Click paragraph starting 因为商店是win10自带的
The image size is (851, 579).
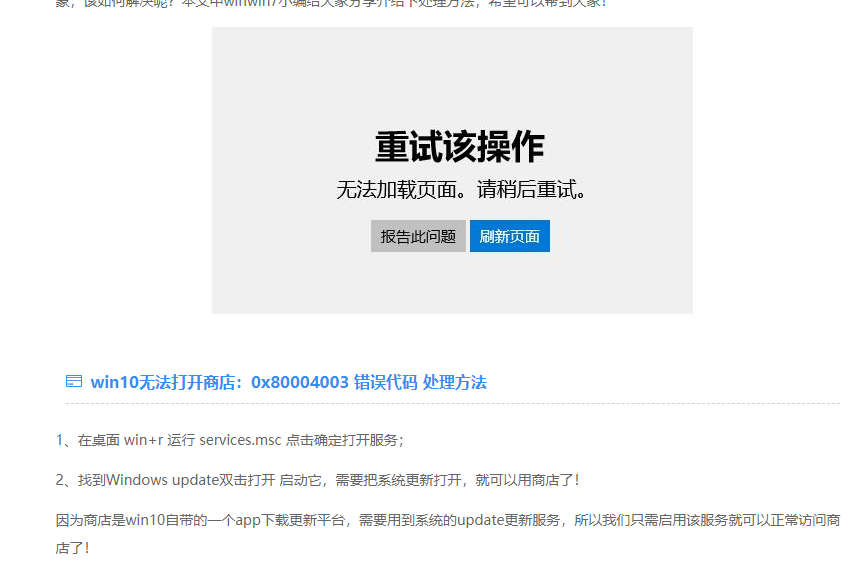click(x=448, y=534)
